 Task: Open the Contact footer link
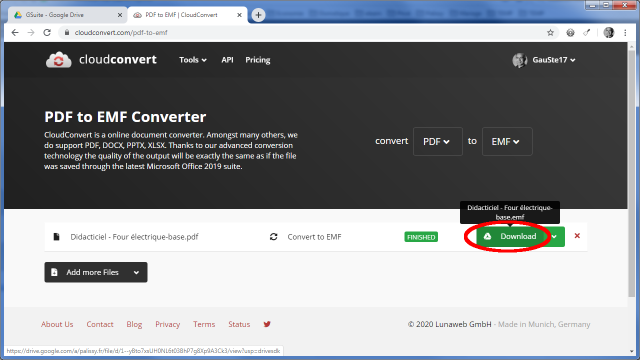click(100, 324)
